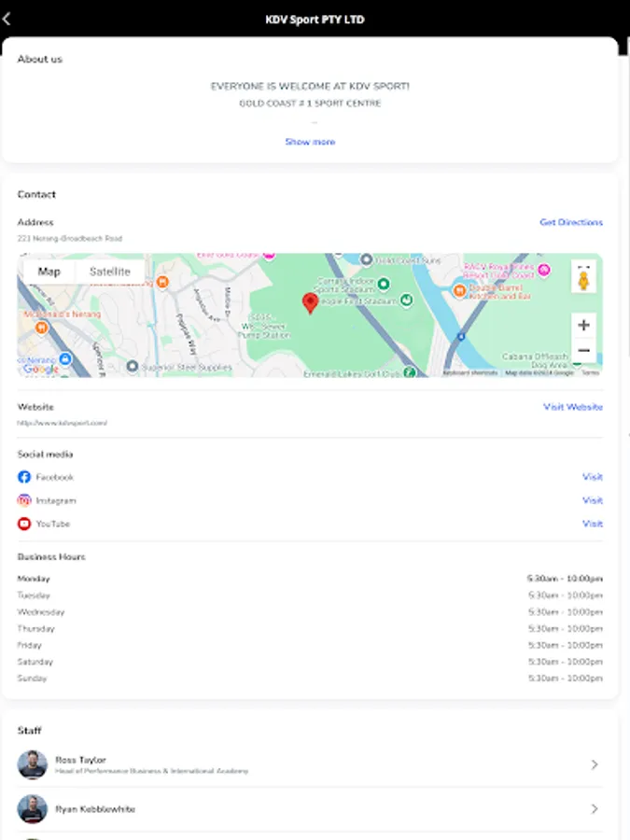Click the Wednesday hours row

click(310, 611)
